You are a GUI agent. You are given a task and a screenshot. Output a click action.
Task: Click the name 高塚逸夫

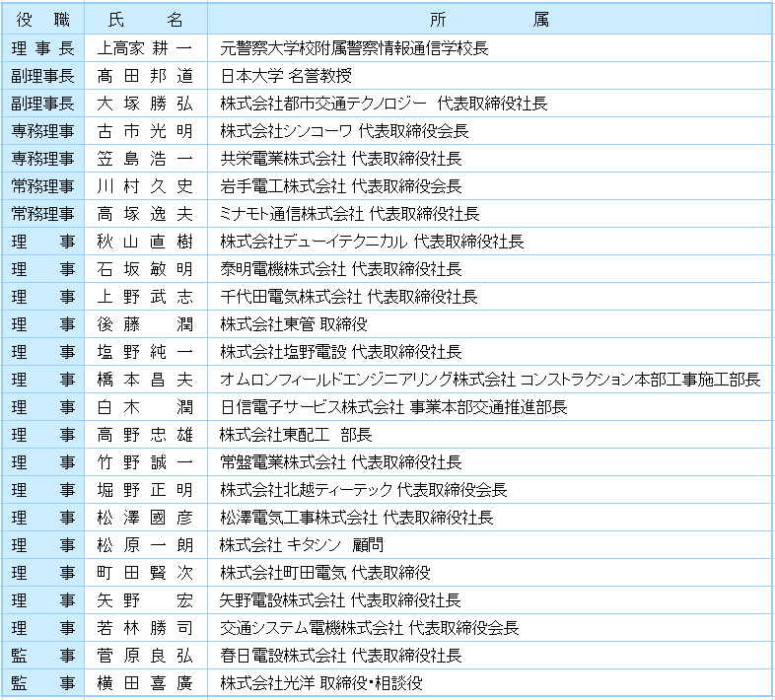tap(146, 214)
